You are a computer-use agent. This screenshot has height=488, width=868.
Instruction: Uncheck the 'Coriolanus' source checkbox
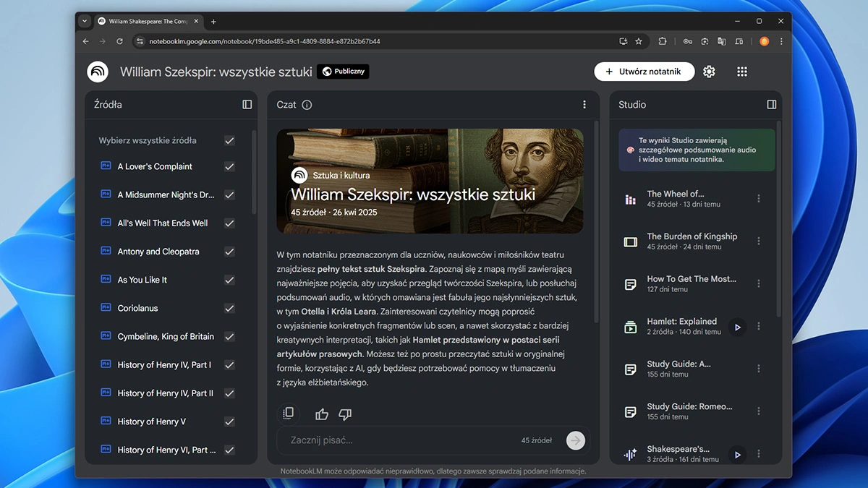229,308
